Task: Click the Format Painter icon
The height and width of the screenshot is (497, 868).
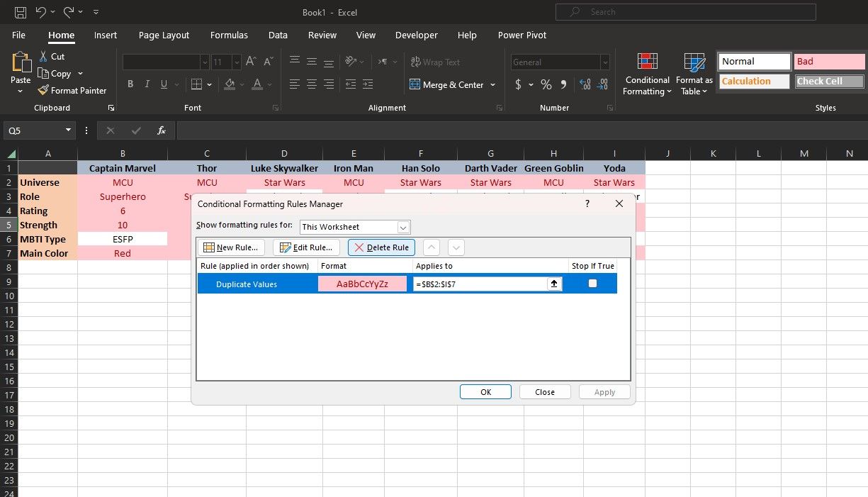Action: tap(43, 90)
